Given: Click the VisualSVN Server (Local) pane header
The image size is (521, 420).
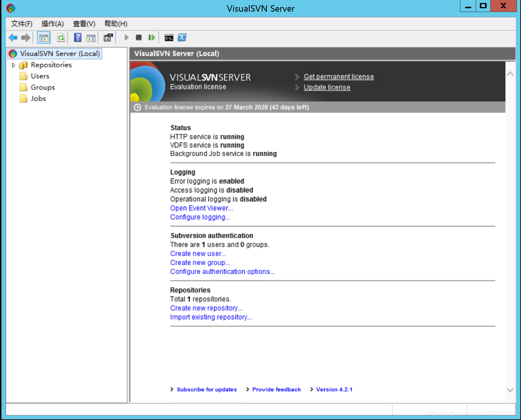Looking at the screenshot, I should 322,54.
